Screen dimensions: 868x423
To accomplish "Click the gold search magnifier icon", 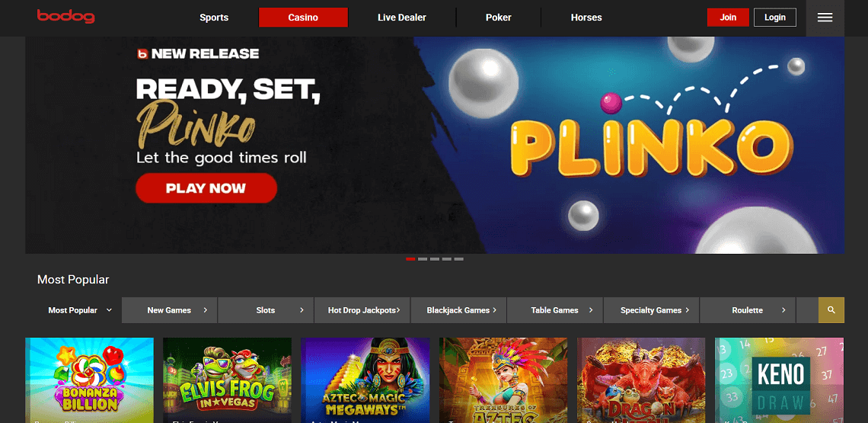I will [x=831, y=310].
